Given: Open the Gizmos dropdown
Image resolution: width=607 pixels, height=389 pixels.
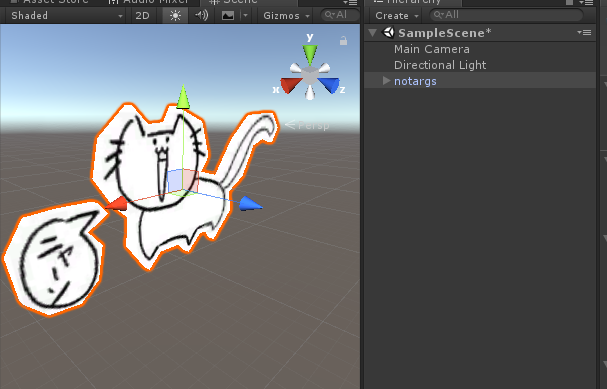Looking at the screenshot, I should pyautogui.click(x=286, y=15).
